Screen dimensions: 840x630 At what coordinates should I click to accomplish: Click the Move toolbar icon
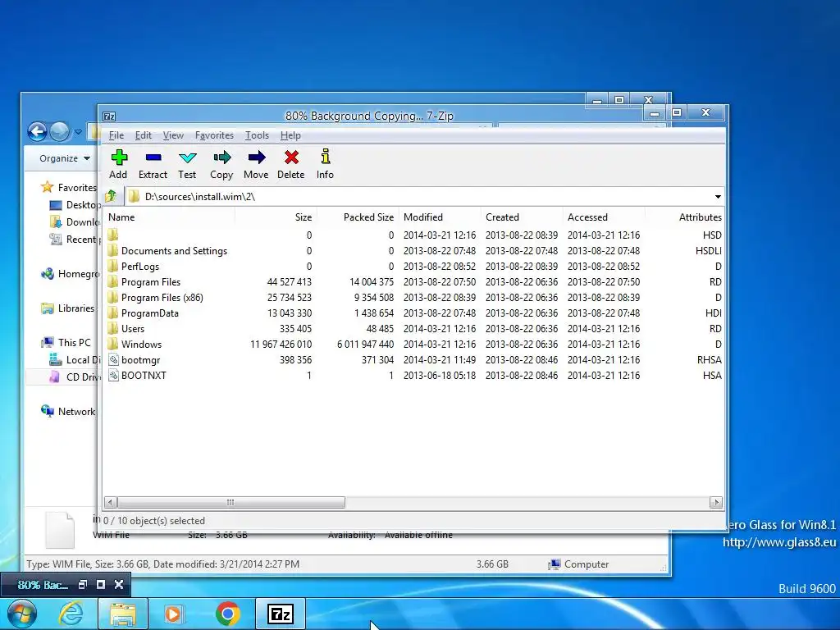tap(256, 157)
